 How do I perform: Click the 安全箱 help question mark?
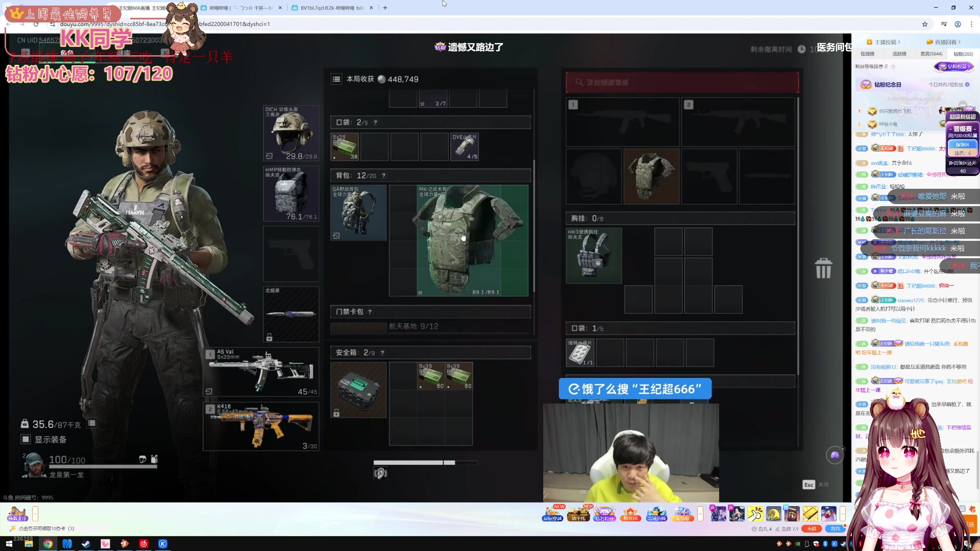tap(382, 353)
